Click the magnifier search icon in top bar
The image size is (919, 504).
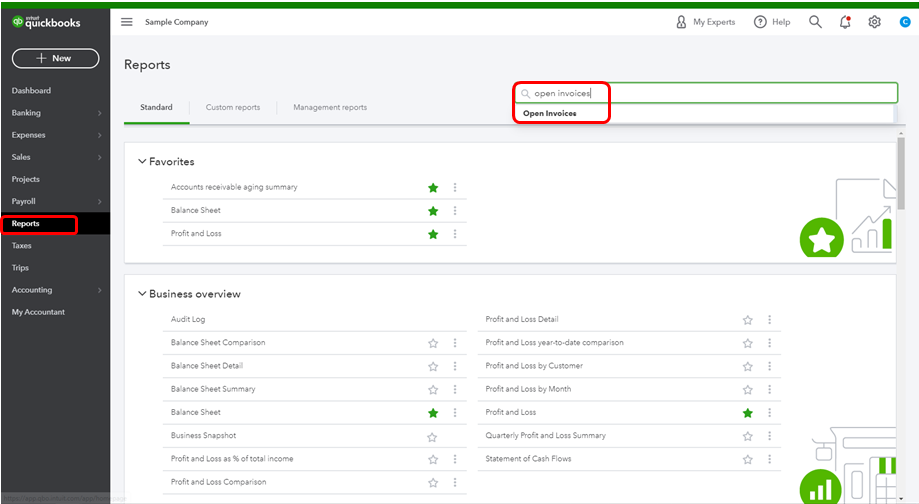tap(815, 22)
